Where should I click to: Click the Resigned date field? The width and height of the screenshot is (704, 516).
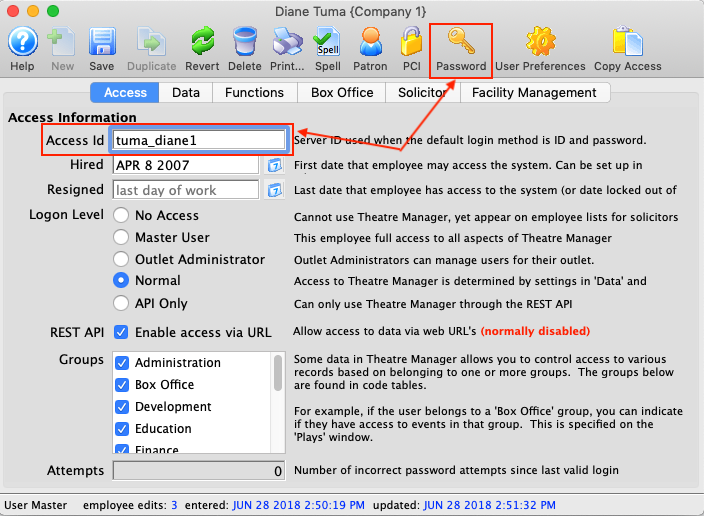(x=185, y=190)
